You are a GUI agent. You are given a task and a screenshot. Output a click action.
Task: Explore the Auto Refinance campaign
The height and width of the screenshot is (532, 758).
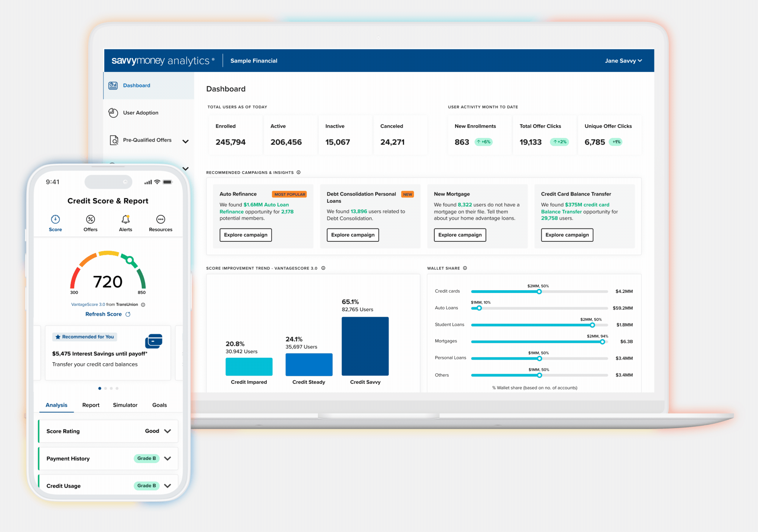tap(246, 235)
